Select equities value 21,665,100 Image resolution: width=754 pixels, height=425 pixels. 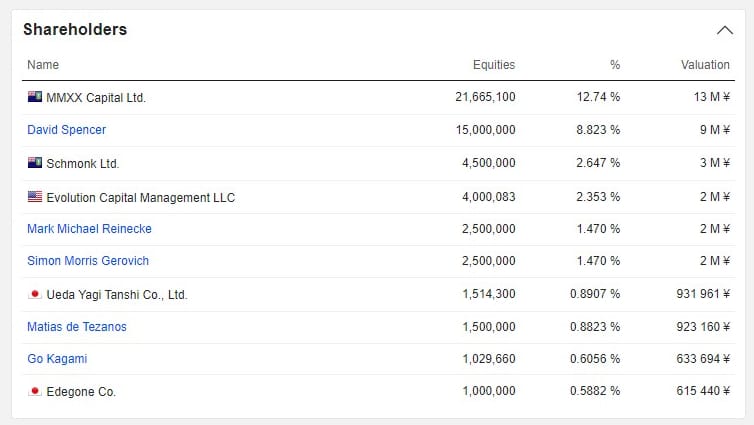click(485, 97)
